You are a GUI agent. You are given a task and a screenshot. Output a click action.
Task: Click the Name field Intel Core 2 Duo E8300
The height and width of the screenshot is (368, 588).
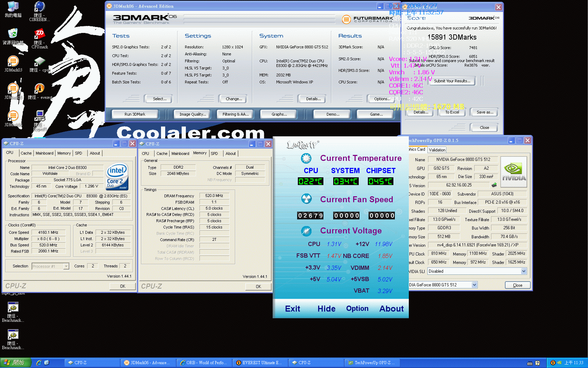(67, 168)
